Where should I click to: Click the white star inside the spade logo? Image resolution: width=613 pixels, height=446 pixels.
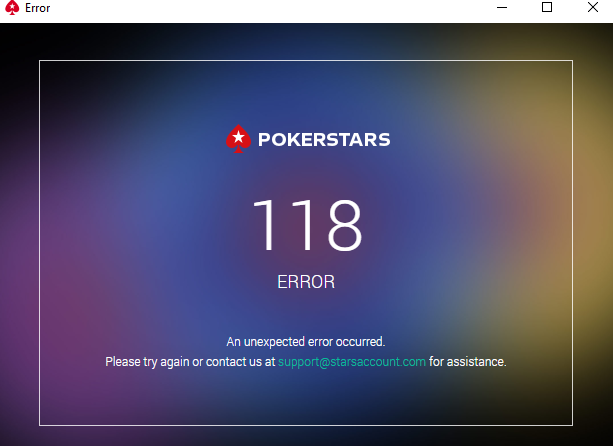[x=238, y=137]
